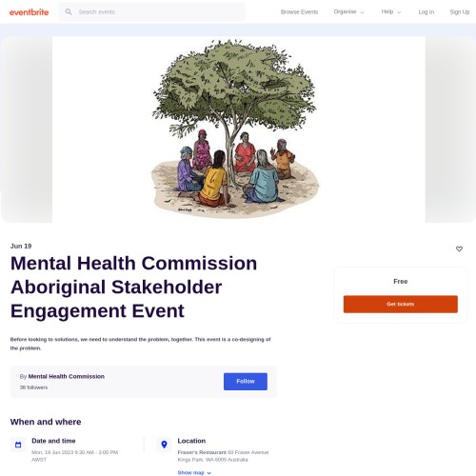Click the Eventbrite logo
Viewport: 476px width, 476px height.
[x=29, y=12]
